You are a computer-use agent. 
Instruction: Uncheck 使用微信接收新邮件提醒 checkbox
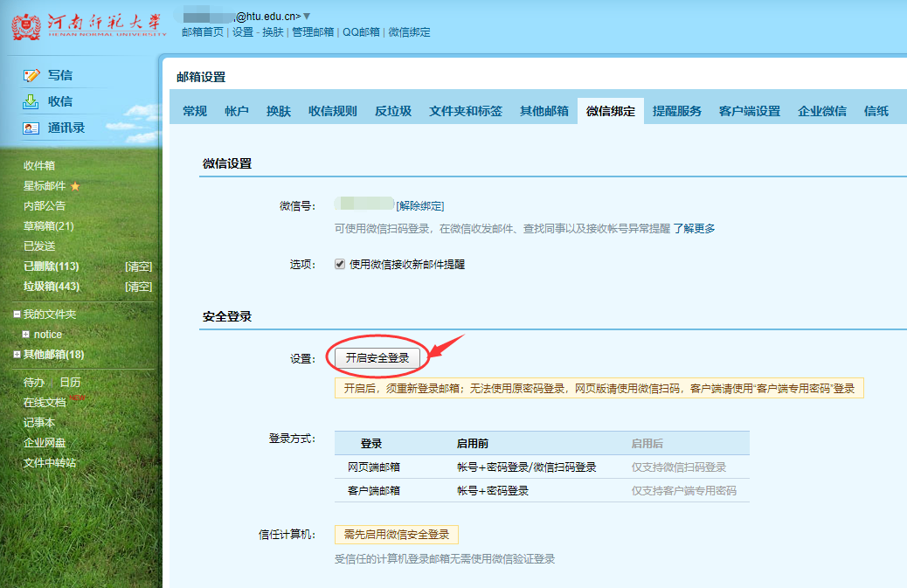(x=340, y=264)
